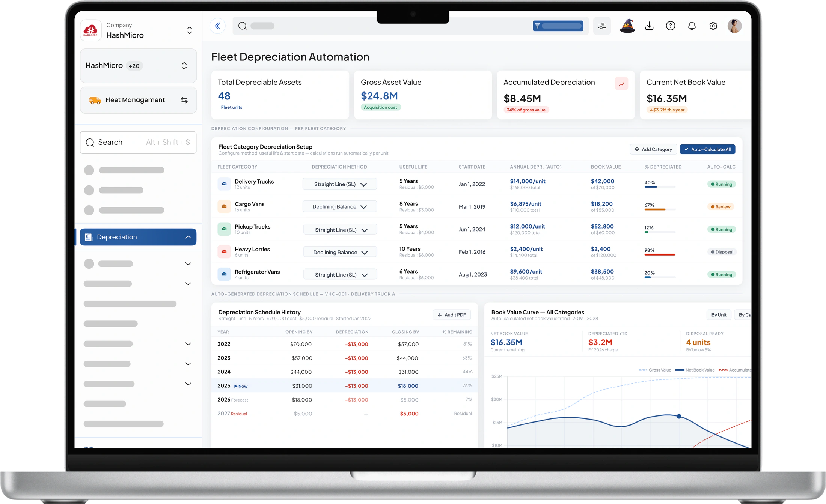The width and height of the screenshot is (826, 504).
Task: Click Delivery Trucks 40% depreciated progress bar
Action: click(660, 187)
